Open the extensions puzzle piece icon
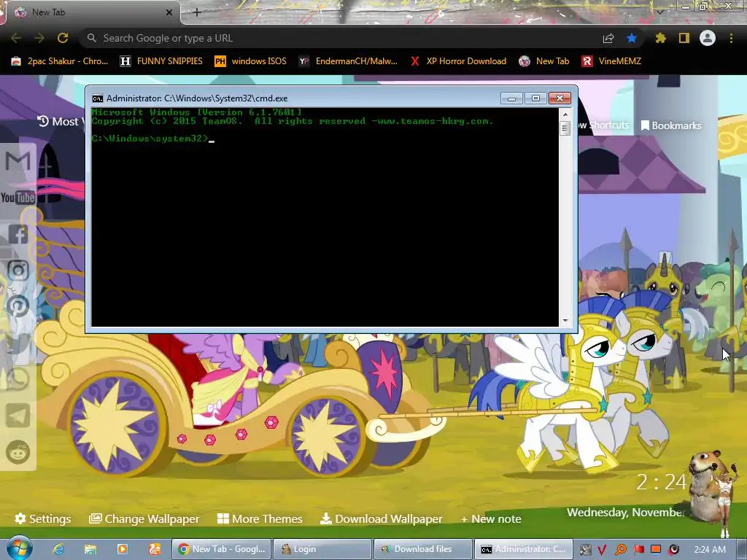The height and width of the screenshot is (560, 747). 661,38
